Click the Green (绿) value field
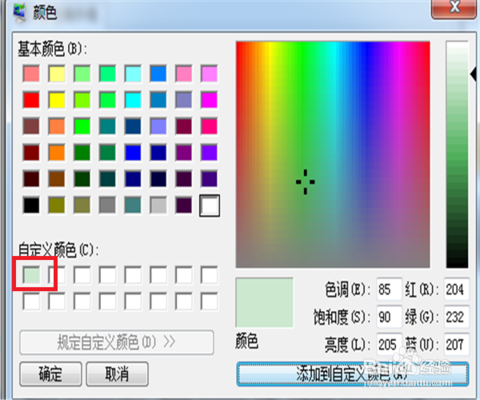The width and height of the screenshot is (480, 400). 456,317
